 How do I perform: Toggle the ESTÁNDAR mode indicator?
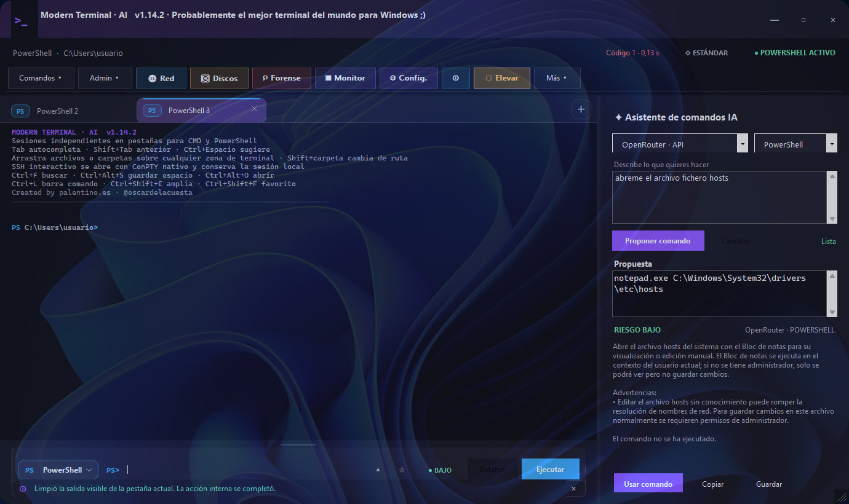[706, 53]
